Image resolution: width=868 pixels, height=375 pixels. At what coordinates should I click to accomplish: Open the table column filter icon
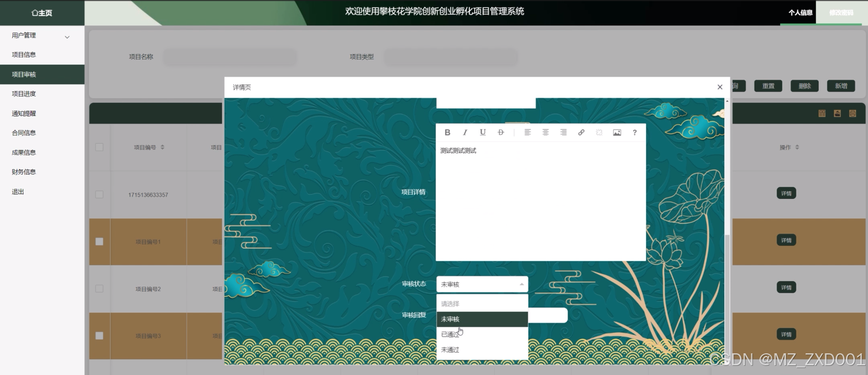822,113
